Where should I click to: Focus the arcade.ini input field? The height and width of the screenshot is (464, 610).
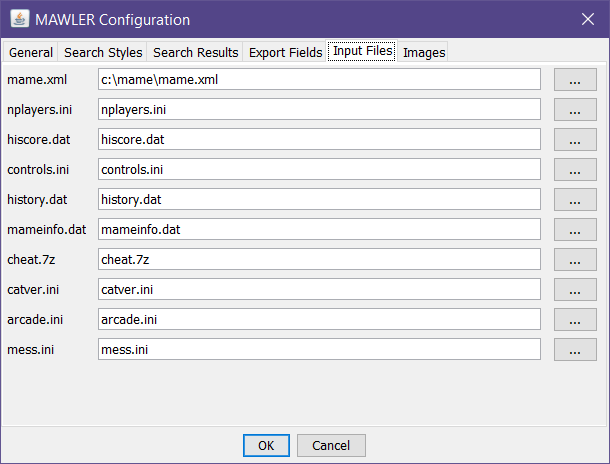pos(319,320)
